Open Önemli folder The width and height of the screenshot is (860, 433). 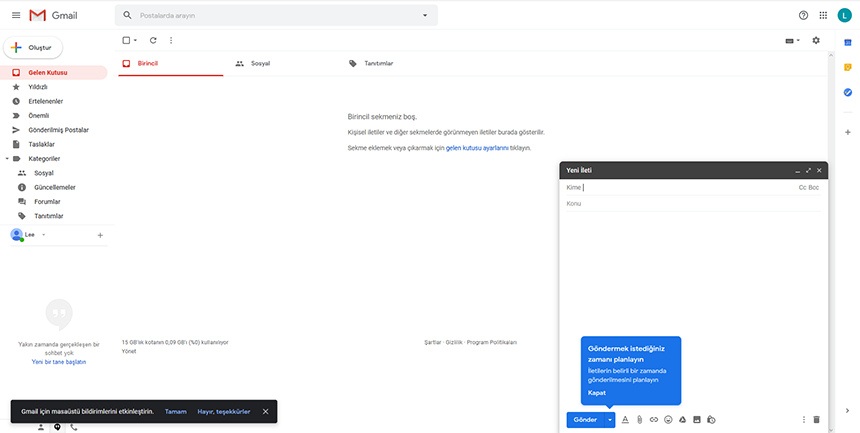coord(54,116)
